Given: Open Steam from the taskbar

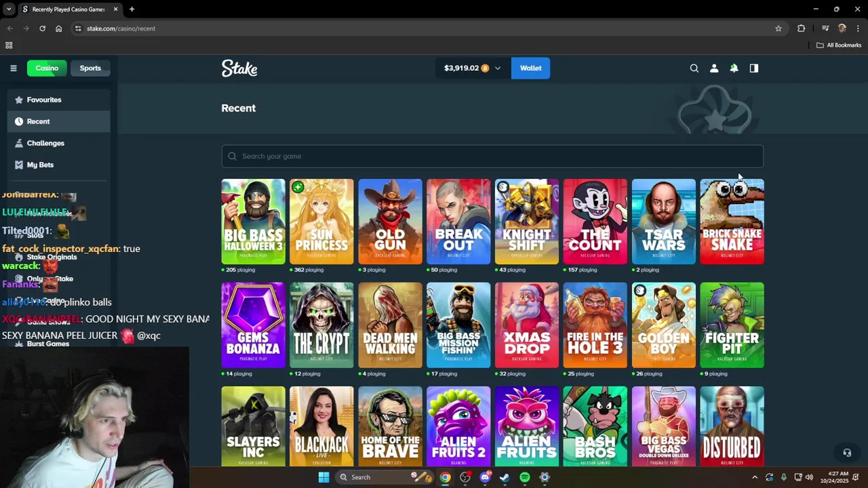Looking at the screenshot, I should (x=505, y=477).
